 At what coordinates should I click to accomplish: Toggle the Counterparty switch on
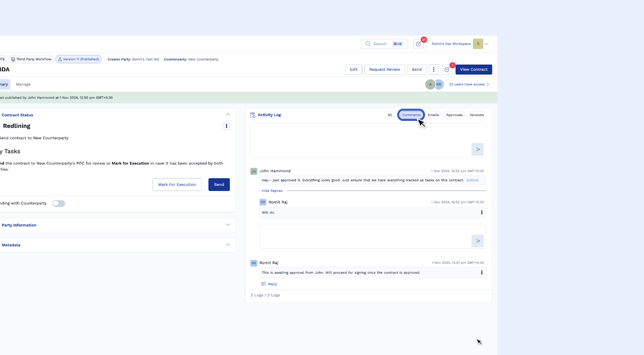[x=59, y=203]
